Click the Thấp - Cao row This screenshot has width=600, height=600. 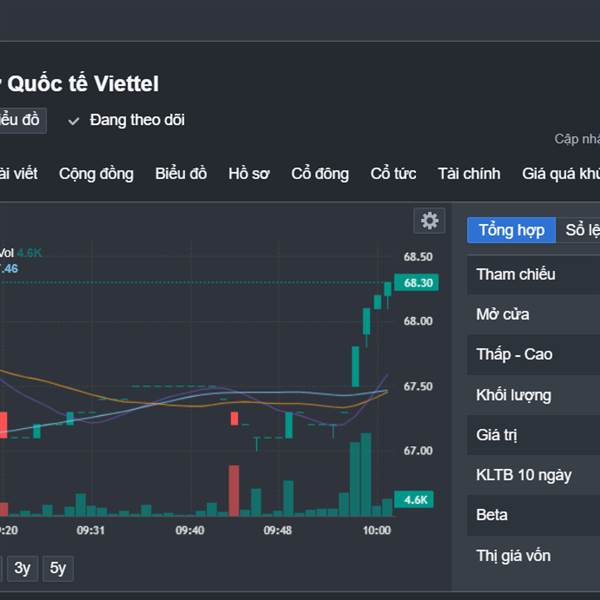tap(533, 355)
